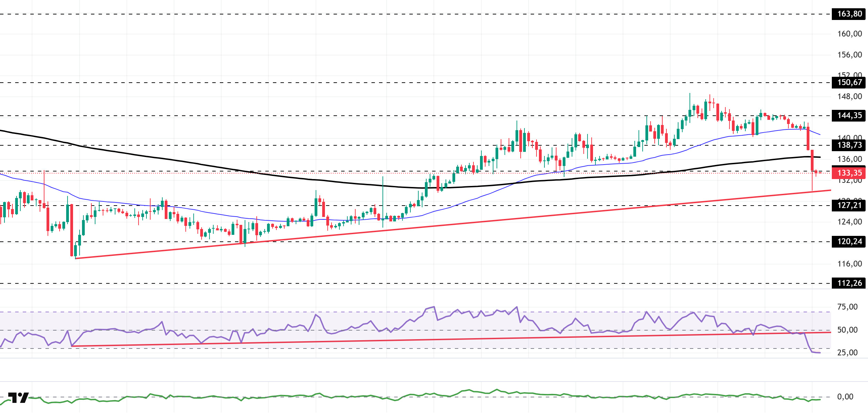
Task: Select the 163,80 resistance level label
Action: tap(849, 14)
